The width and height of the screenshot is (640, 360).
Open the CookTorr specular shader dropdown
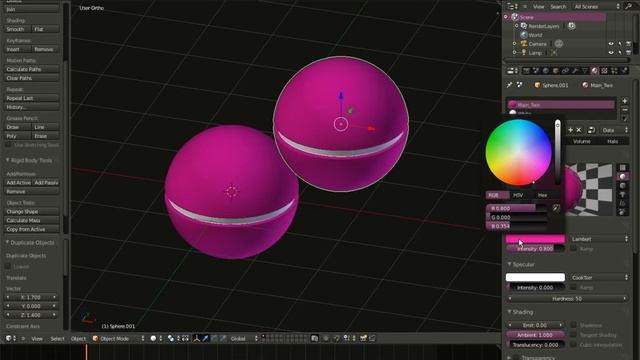(600, 278)
